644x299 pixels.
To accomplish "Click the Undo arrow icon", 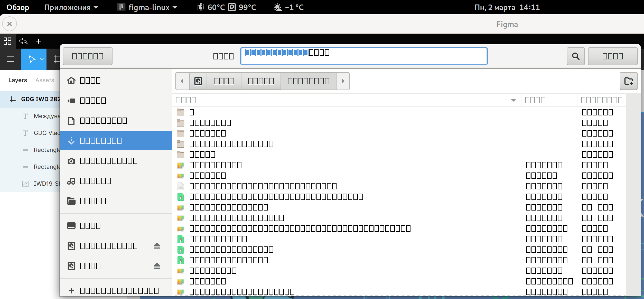I will point(23,41).
